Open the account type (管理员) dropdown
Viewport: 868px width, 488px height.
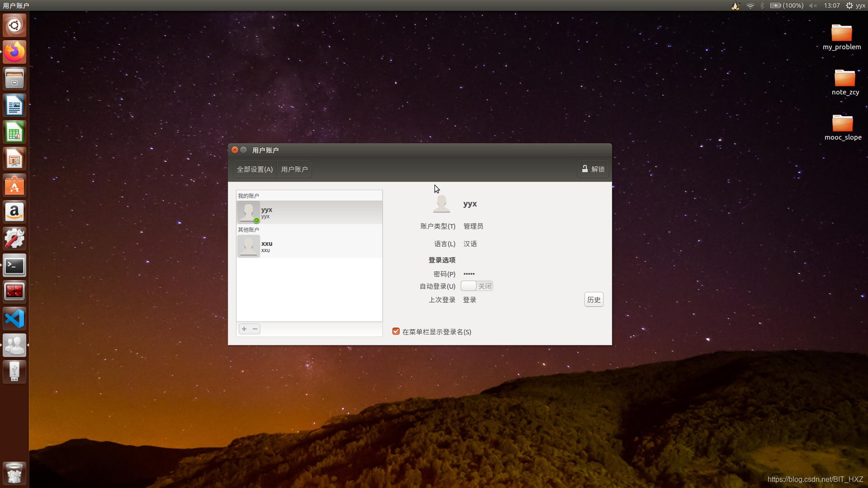pyautogui.click(x=473, y=226)
